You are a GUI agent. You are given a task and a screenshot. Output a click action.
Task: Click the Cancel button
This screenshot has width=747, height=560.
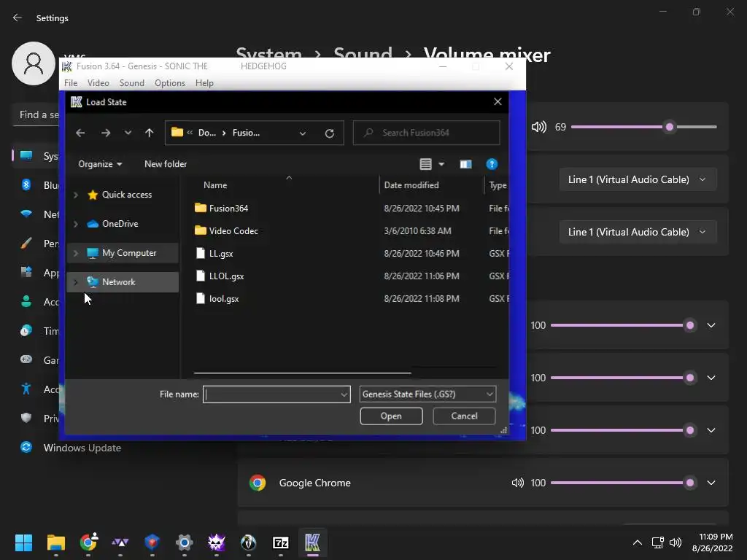pyautogui.click(x=464, y=416)
